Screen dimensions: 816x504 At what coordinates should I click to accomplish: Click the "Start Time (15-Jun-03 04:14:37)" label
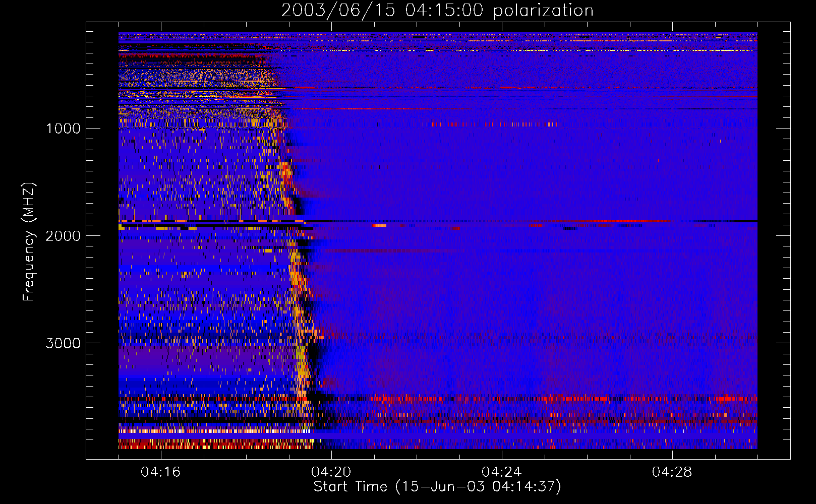pyautogui.click(x=437, y=487)
